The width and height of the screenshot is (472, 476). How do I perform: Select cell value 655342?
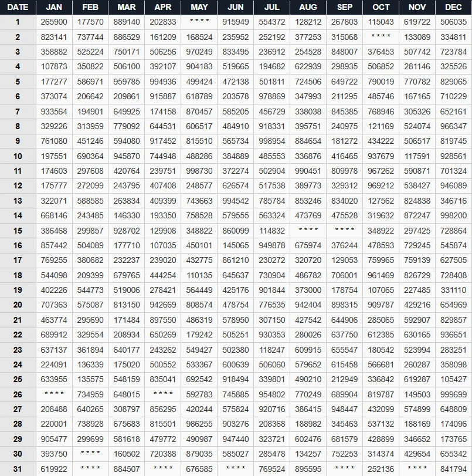point(453,454)
